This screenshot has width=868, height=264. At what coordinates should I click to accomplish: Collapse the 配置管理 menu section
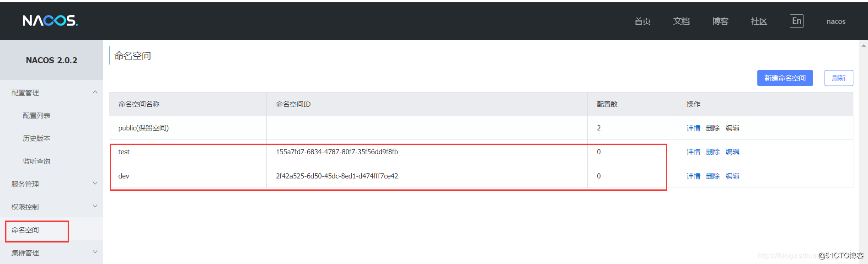95,92
